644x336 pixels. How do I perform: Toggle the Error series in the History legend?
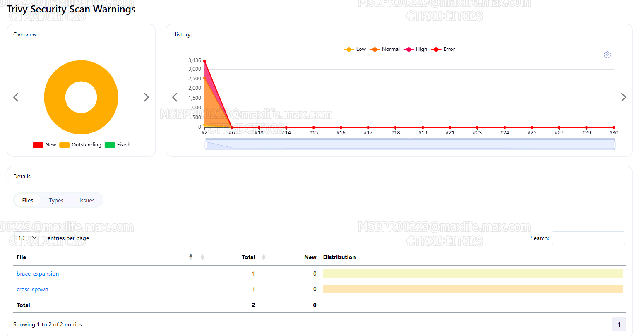(443, 49)
